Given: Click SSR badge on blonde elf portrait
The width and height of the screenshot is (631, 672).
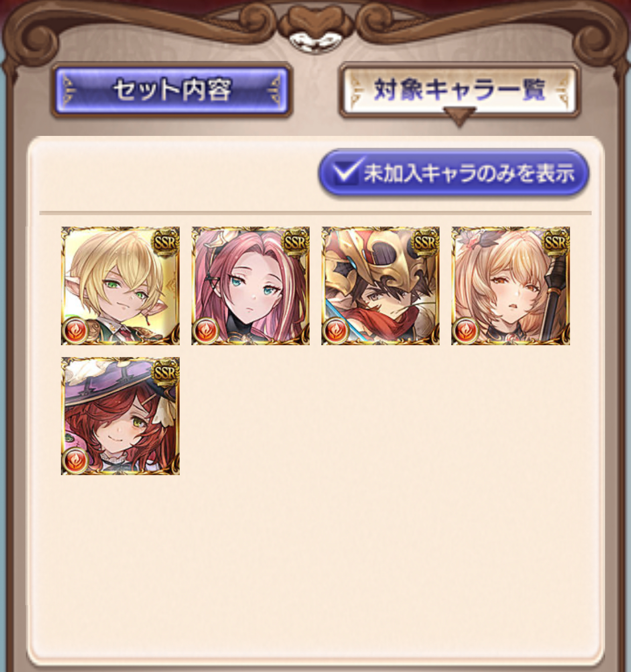Looking at the screenshot, I should click(x=164, y=242).
